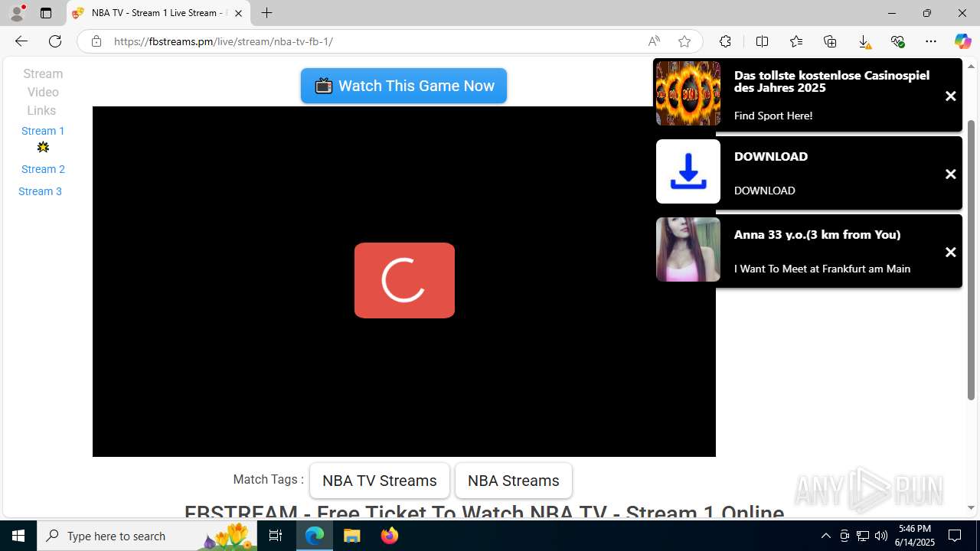Refresh the current page

point(55,41)
